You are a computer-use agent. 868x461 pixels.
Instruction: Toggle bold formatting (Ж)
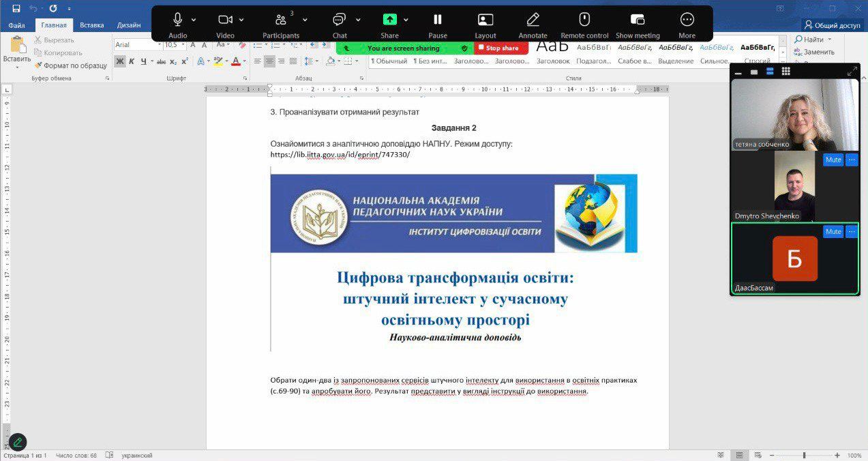point(120,61)
